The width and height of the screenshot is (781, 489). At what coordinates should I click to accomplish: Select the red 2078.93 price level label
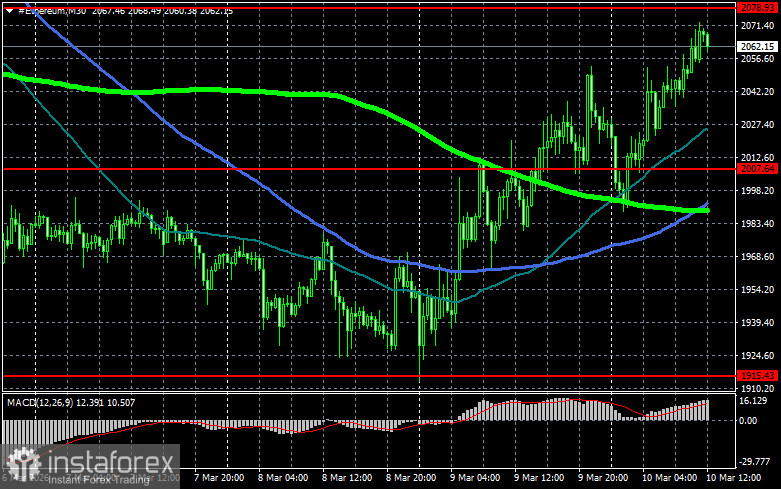tap(758, 7)
